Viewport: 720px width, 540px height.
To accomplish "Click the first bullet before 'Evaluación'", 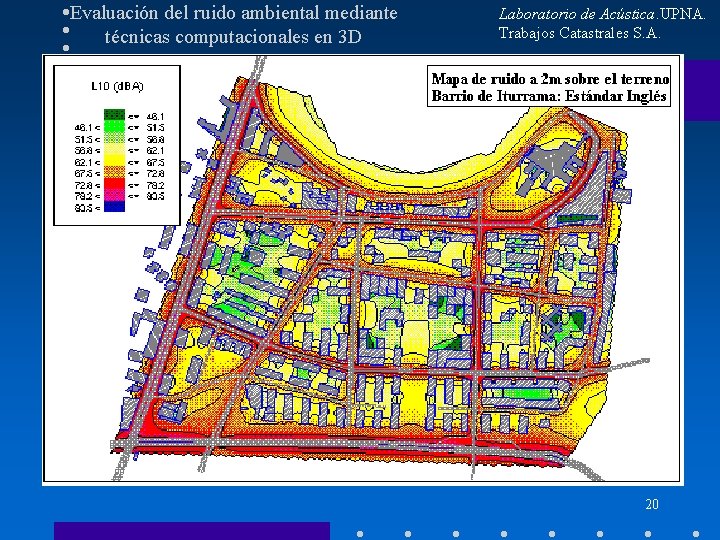I will click(x=66, y=13).
